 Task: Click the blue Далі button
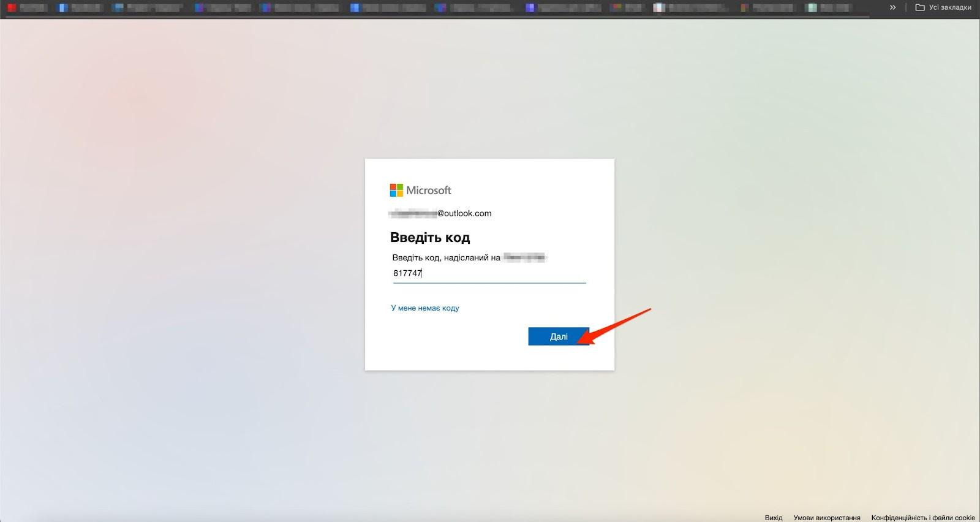pos(559,336)
